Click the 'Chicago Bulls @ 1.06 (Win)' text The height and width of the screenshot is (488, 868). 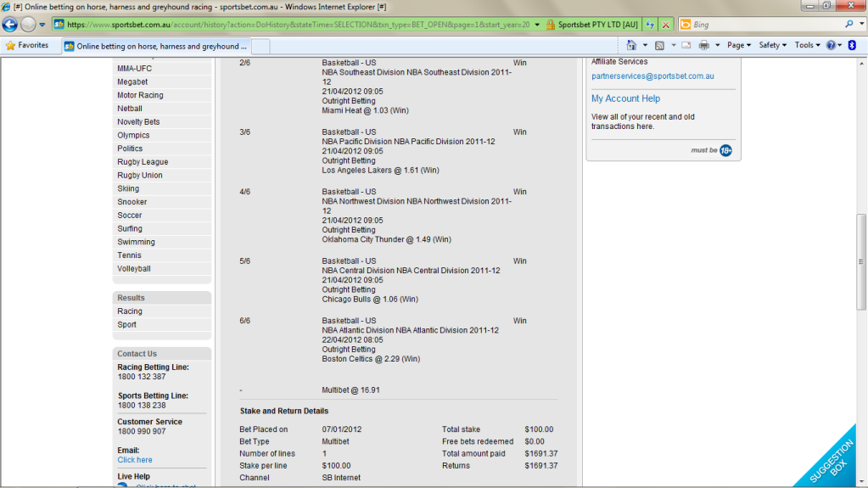(370, 299)
